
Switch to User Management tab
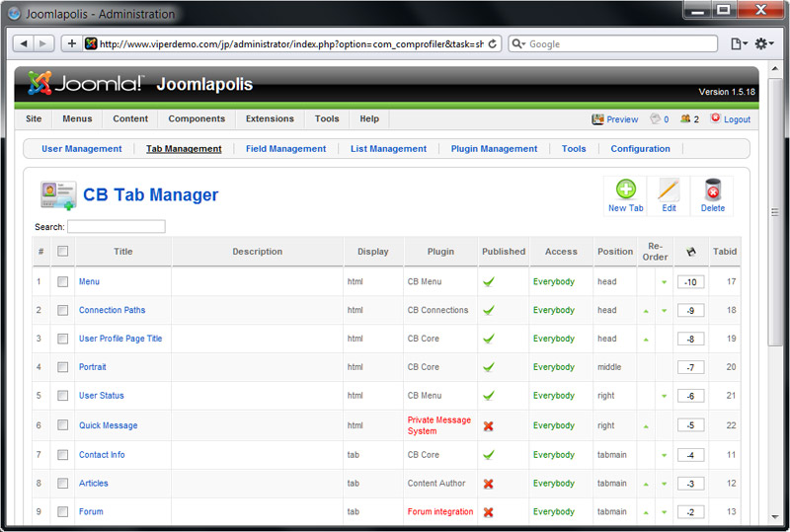pos(82,149)
